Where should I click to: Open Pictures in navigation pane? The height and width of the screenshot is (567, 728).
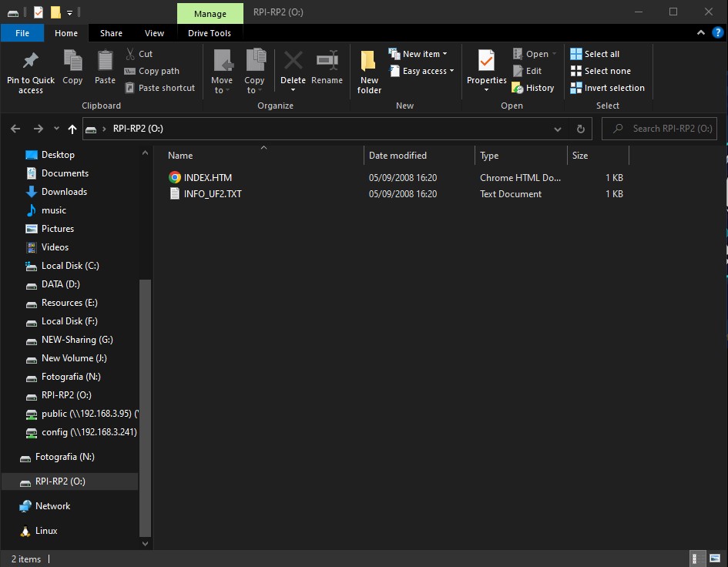pyautogui.click(x=58, y=229)
